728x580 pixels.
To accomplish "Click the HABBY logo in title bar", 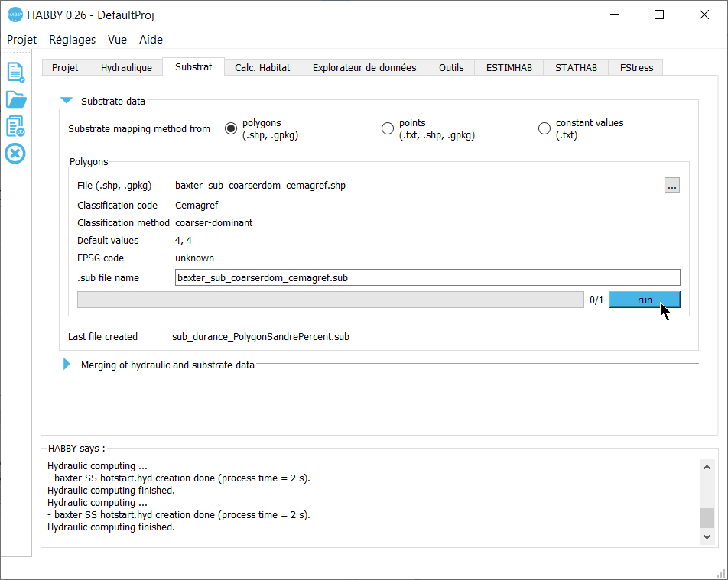I will point(15,15).
